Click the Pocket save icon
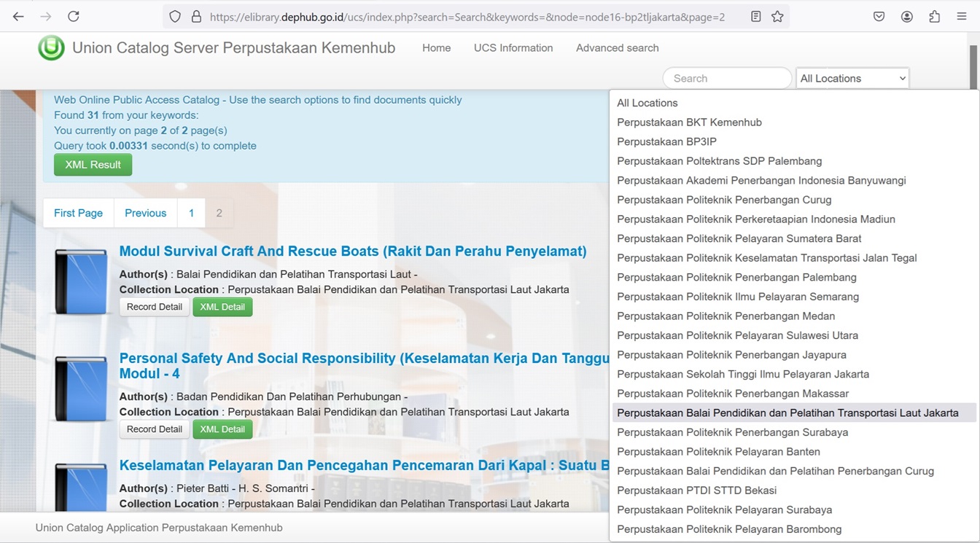The width and height of the screenshot is (980, 543). (x=879, y=16)
